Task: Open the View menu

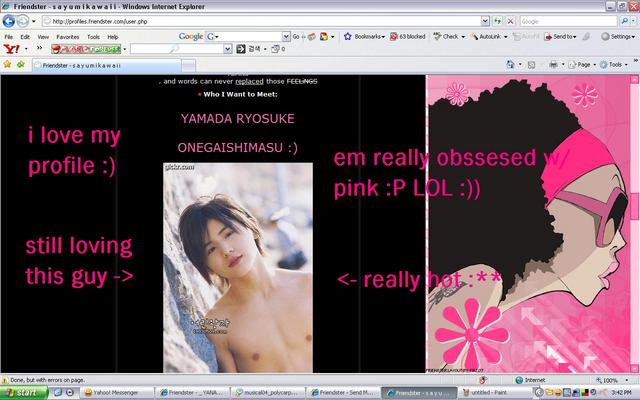Action: click(43, 37)
